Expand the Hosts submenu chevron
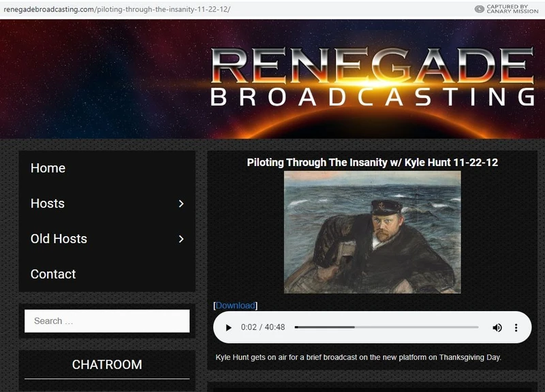The width and height of the screenshot is (545, 392). pyautogui.click(x=181, y=203)
